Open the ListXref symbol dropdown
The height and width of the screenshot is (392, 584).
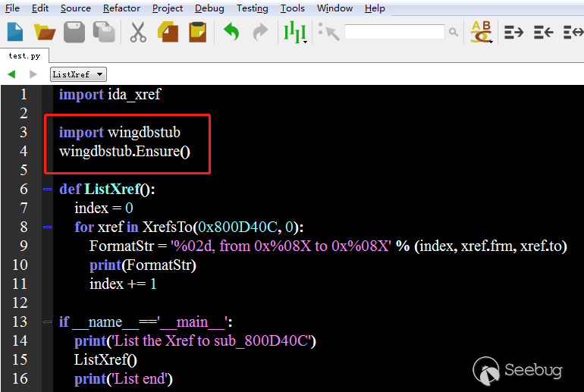(78, 74)
